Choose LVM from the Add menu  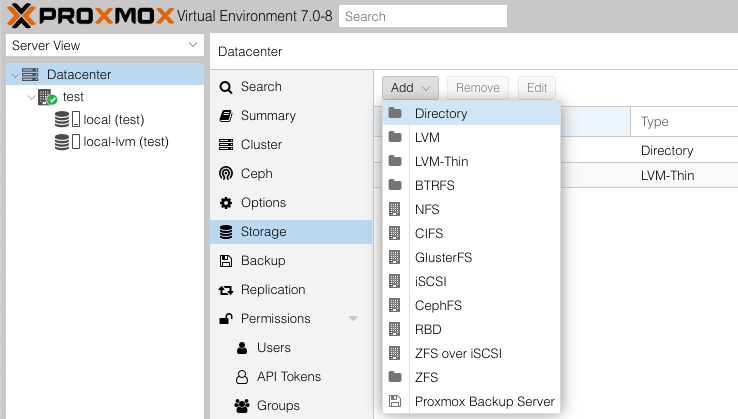(472, 137)
